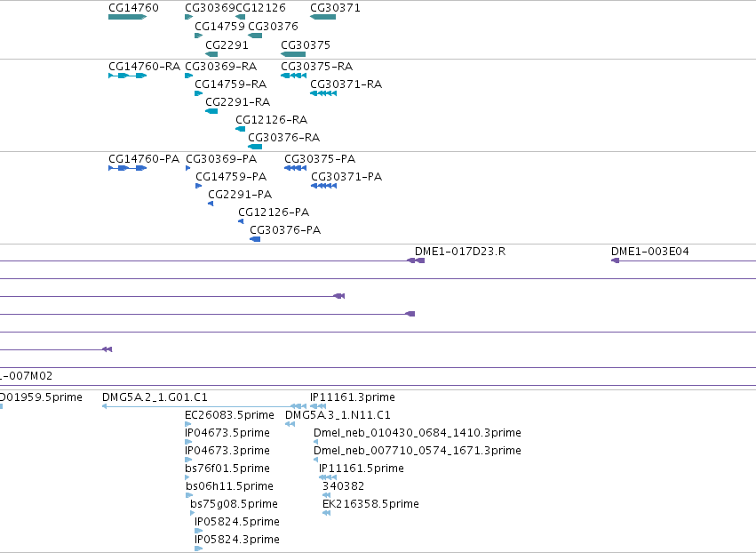This screenshot has height=553, width=756.
Task: Select the DMG5A.2_1.G01.C1 label
Action: [x=155, y=397]
